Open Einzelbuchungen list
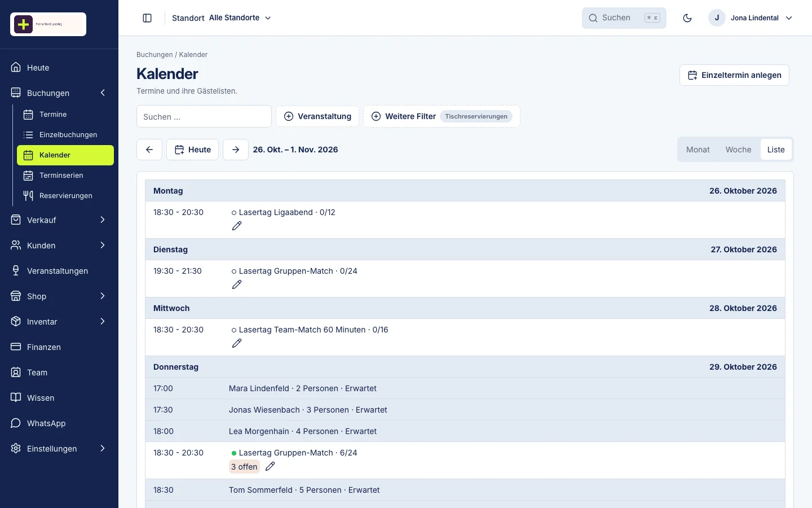The width and height of the screenshot is (812, 508). point(65,135)
